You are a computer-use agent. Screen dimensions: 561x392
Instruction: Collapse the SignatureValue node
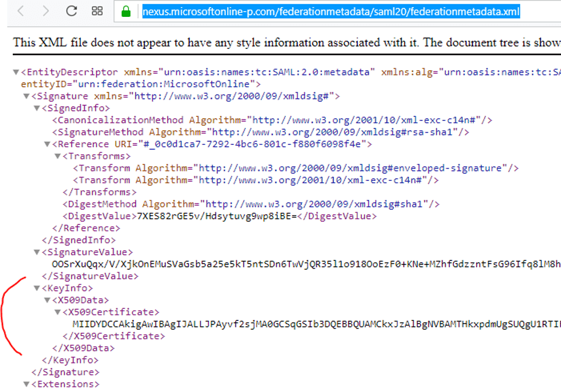[37, 252]
